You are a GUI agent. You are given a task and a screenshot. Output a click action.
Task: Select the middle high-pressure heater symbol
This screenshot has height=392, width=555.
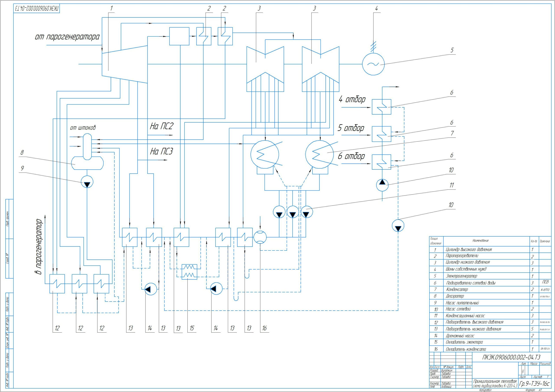[x=80, y=283]
